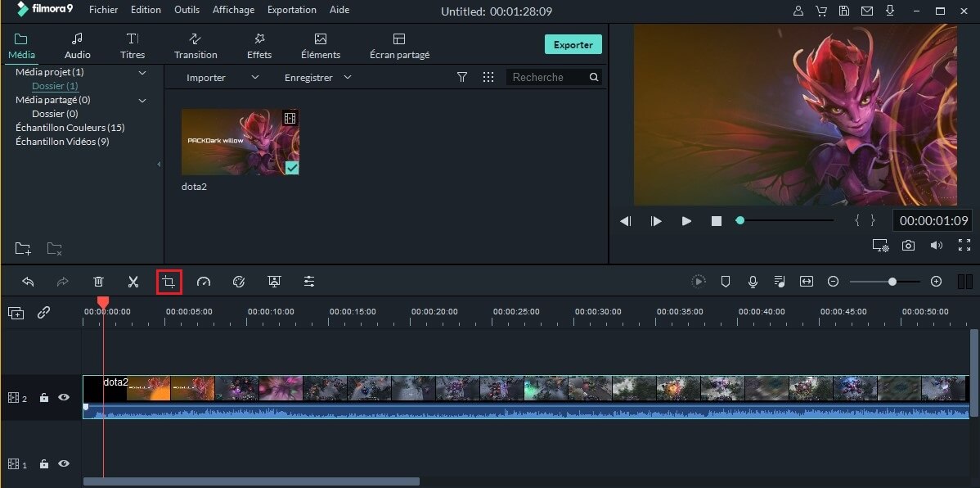980x488 pixels.
Task: Collapse Média partagé folder chevron
Action: (142, 100)
